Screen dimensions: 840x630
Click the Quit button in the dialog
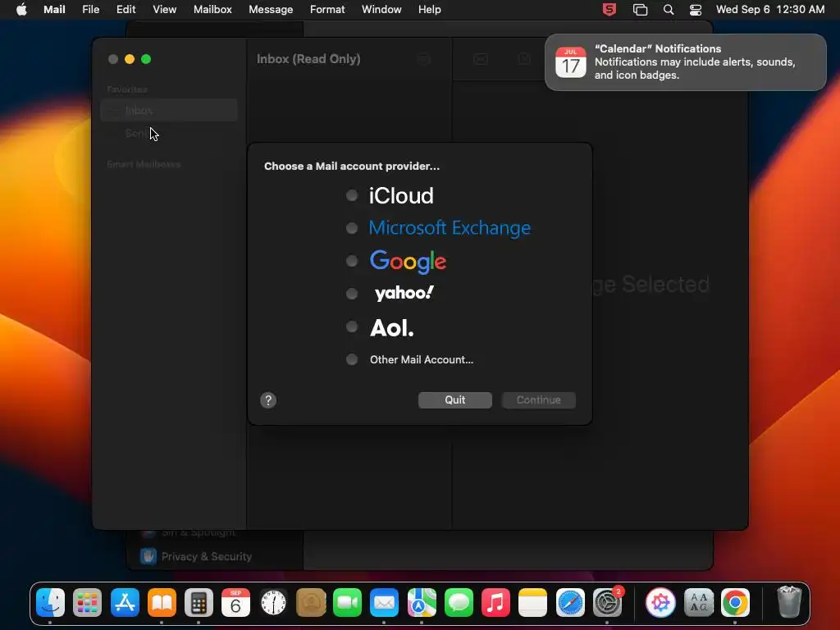coord(454,400)
